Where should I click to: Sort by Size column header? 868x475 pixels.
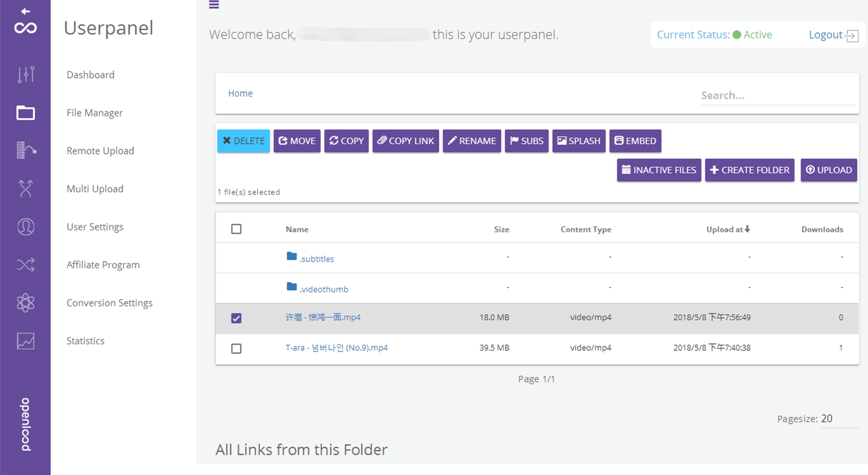[x=502, y=229]
